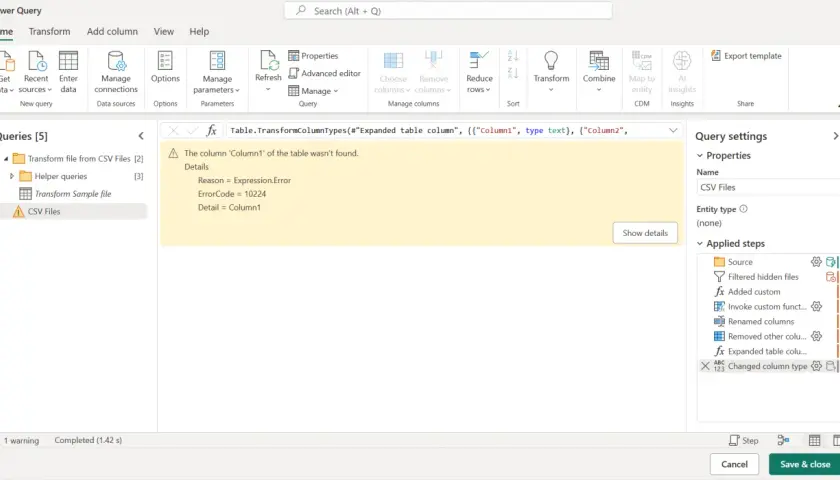Switch to data table view icon
Screen dimensions: 840x480
pyautogui.click(x=814, y=440)
